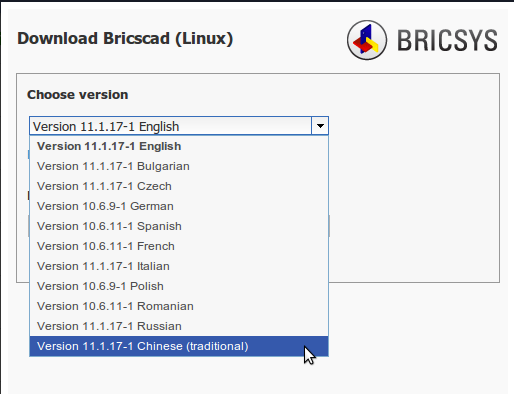This screenshot has height=394, width=514.
Task: Click the partially hidden field behind dropdown
Action: [x=329, y=226]
